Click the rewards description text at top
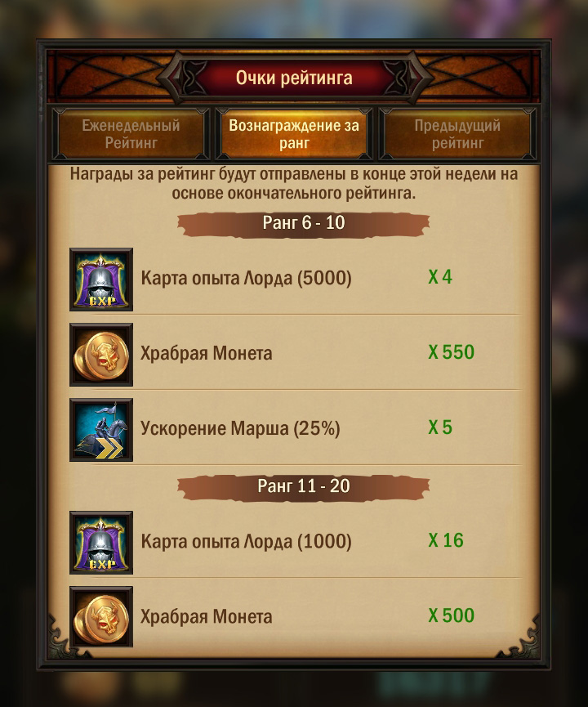Screen dimensions: 588x707 click(x=294, y=184)
